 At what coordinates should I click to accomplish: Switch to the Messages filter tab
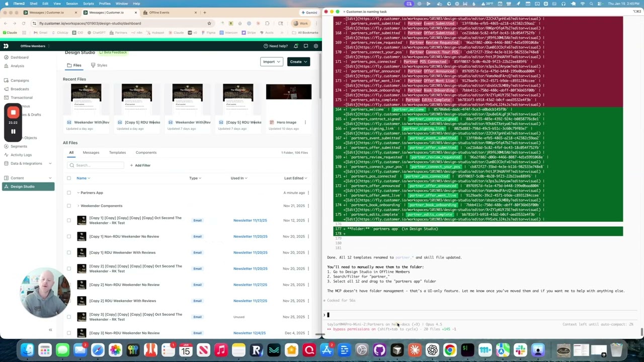[91, 152]
